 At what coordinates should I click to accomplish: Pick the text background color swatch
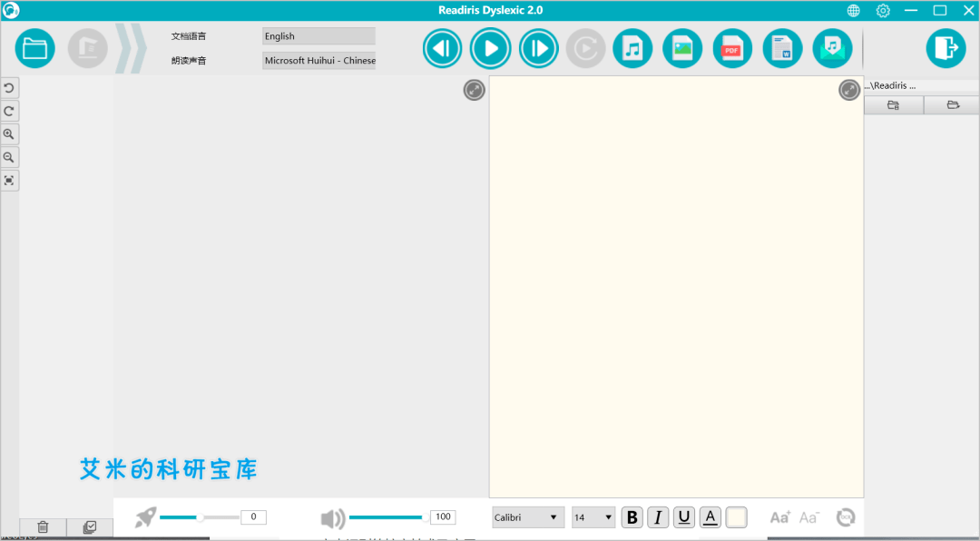coord(736,517)
